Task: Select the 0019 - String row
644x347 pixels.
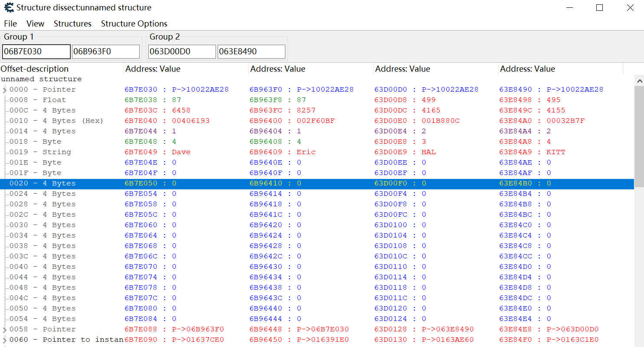Action: [317, 152]
